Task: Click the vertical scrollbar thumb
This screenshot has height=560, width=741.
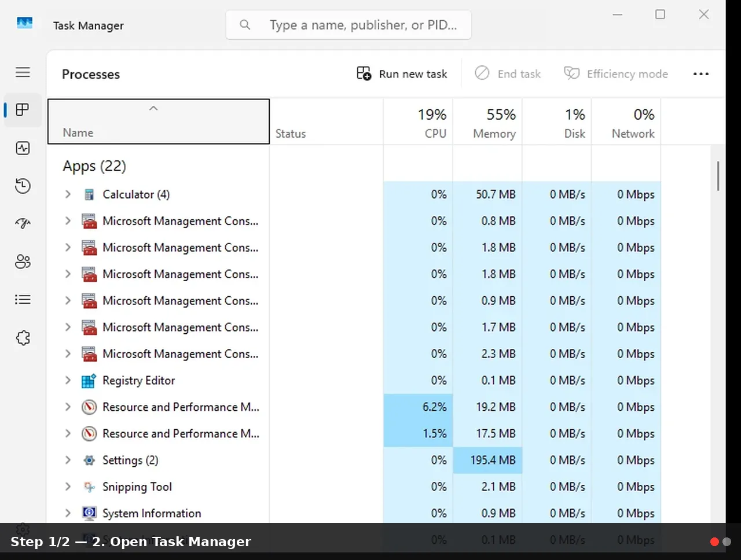Action: point(718,176)
